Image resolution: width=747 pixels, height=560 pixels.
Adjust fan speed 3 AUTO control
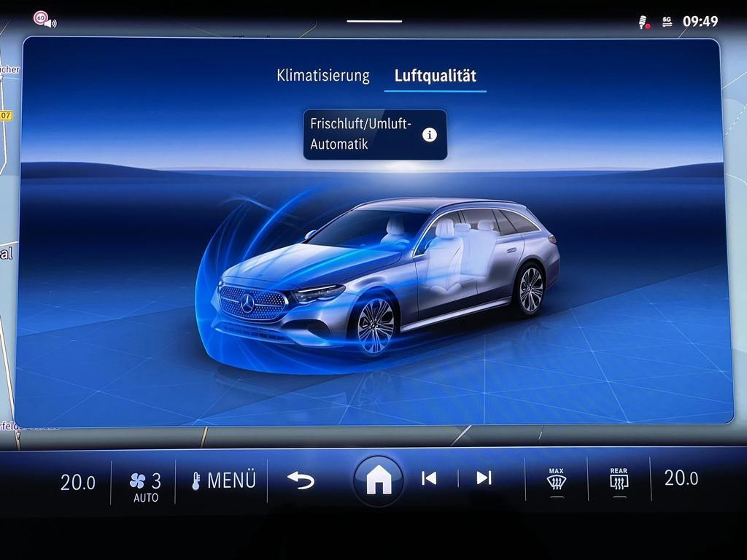[x=145, y=486]
